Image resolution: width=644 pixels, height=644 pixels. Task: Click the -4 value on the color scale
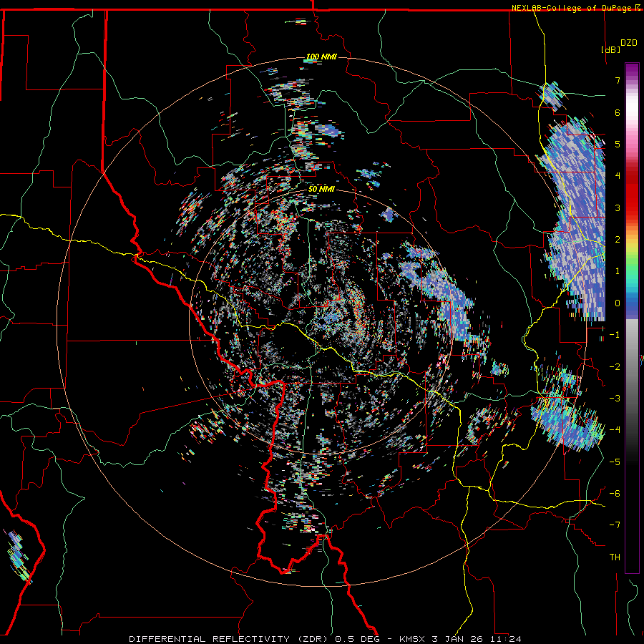click(x=615, y=429)
